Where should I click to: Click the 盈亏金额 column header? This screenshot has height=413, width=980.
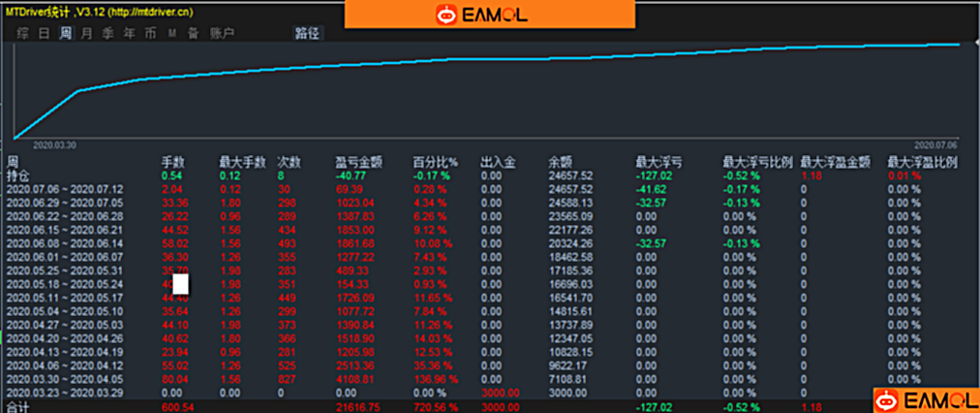tap(354, 163)
